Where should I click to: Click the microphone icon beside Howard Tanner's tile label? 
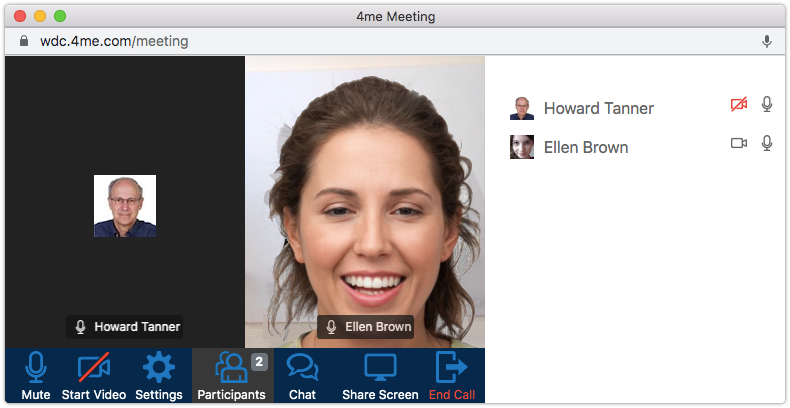[81, 327]
